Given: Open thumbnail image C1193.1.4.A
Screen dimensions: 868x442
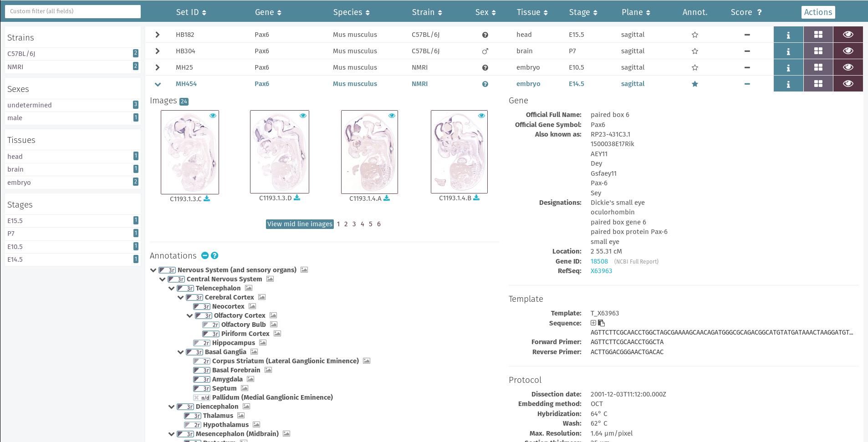Looking at the screenshot, I should [x=369, y=152].
